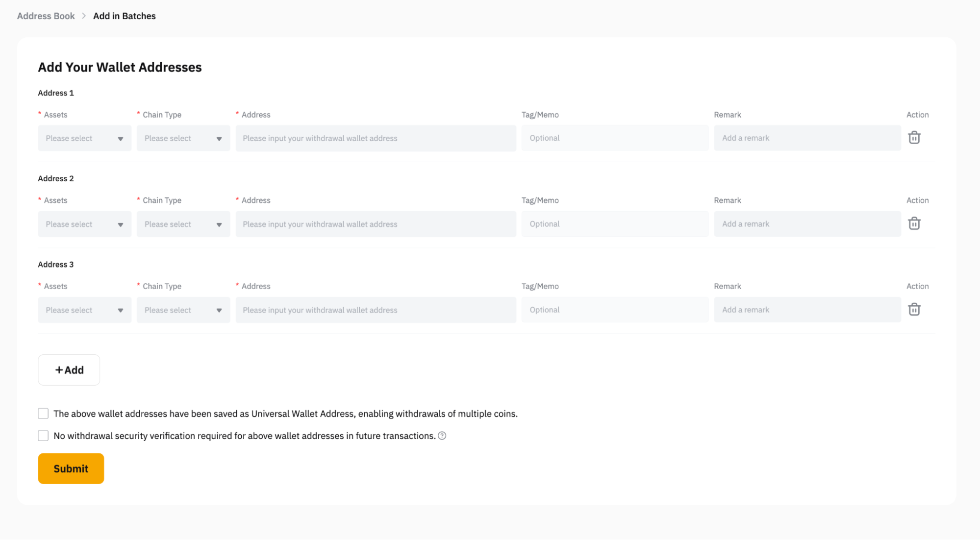Select Chain Type dropdown for Address 3
Screen dimensions: 980x540
pyautogui.click(x=183, y=310)
